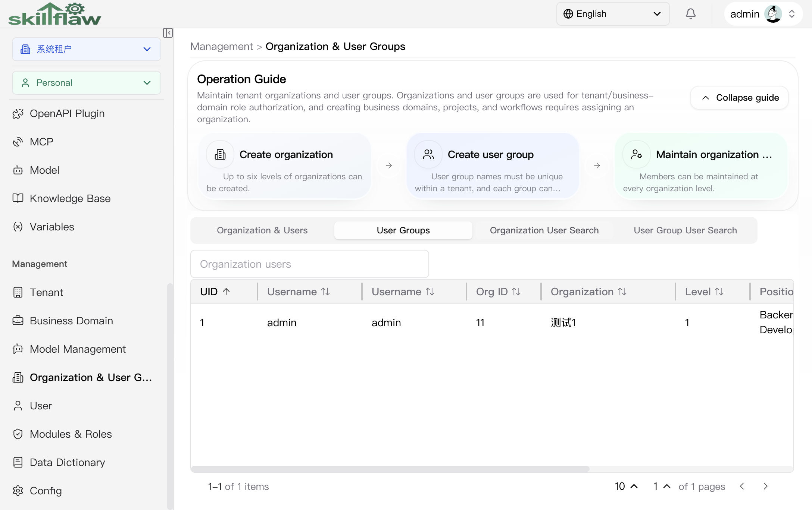This screenshot has height=510, width=812.
Task: Sort table by UID column
Action: pos(215,292)
